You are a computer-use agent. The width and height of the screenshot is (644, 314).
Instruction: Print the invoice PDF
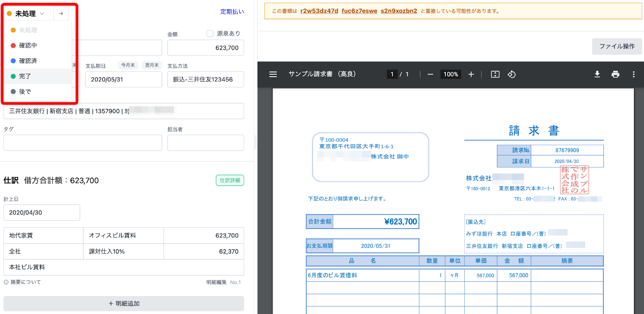pyautogui.click(x=615, y=74)
